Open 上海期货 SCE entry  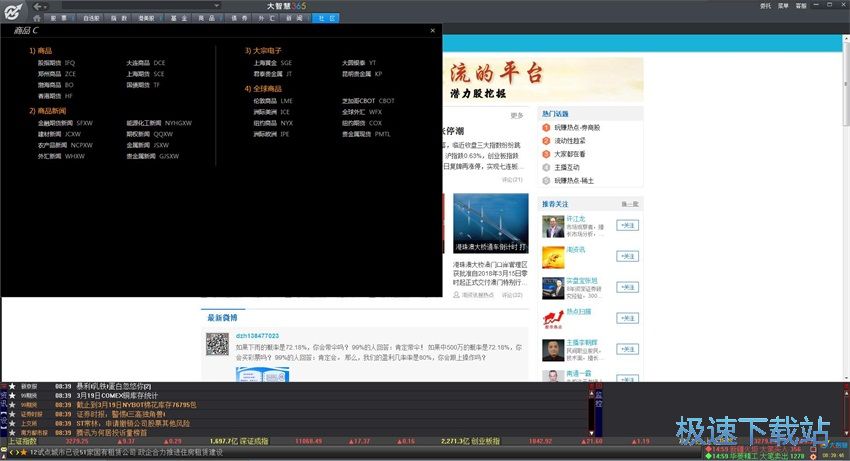click(145, 74)
